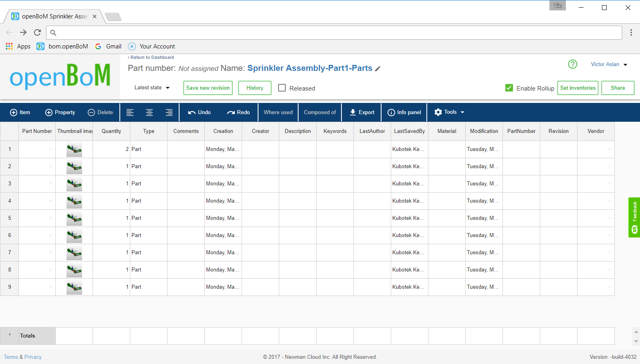Open the thumbnail image in row 6
640x364 pixels.
click(74, 236)
